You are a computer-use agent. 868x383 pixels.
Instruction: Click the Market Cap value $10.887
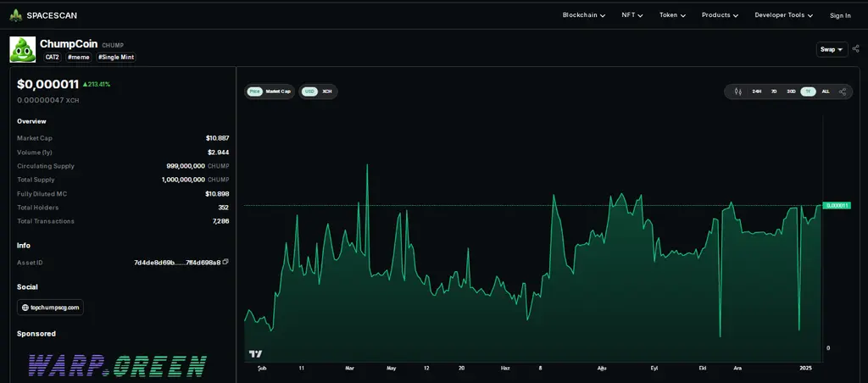pos(218,138)
